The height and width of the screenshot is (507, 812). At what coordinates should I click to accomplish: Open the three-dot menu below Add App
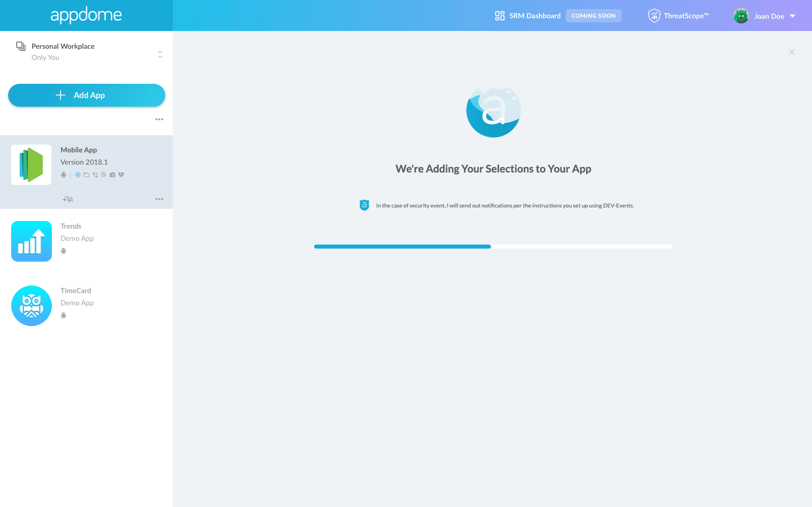[x=159, y=119]
